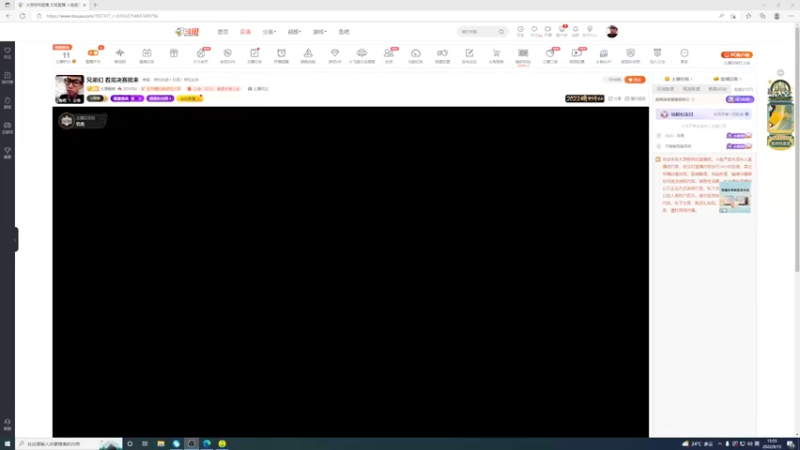800x450 pixels.
Task: Click the Windows taskbar search box
Action: point(69,444)
